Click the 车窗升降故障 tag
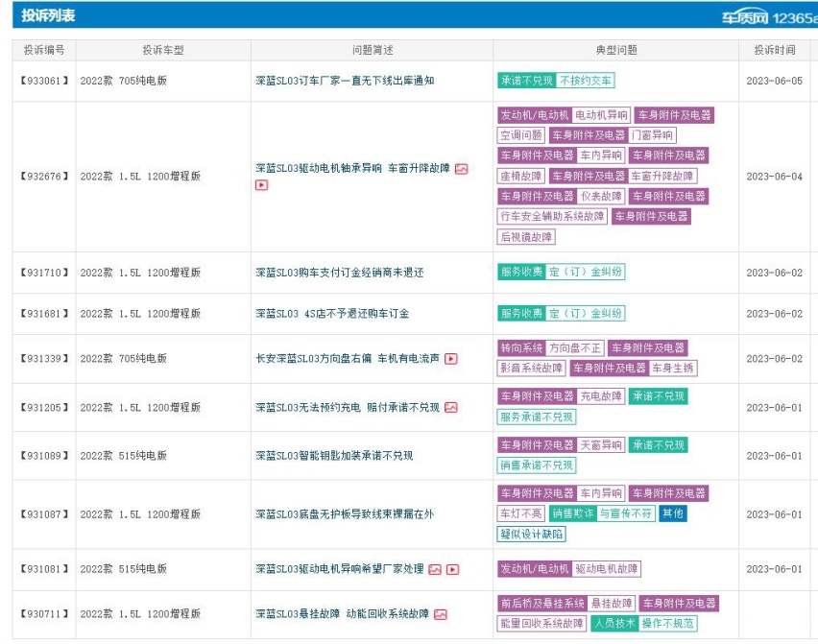 pos(662,177)
